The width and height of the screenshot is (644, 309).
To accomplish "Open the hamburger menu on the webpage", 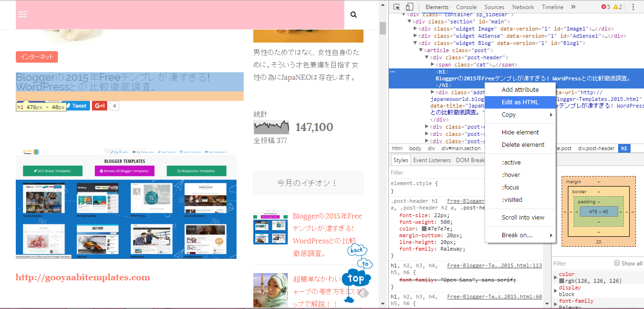I will tap(22, 14).
